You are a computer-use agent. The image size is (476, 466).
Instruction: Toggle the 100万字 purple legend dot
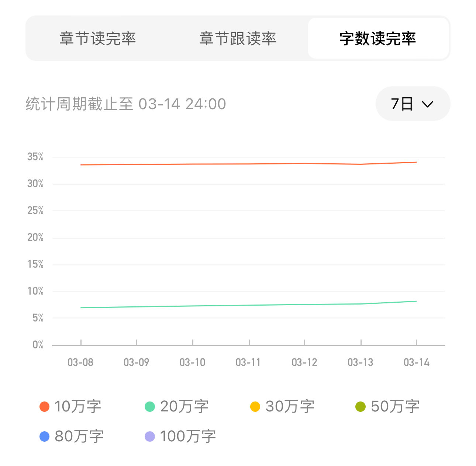tap(150, 437)
